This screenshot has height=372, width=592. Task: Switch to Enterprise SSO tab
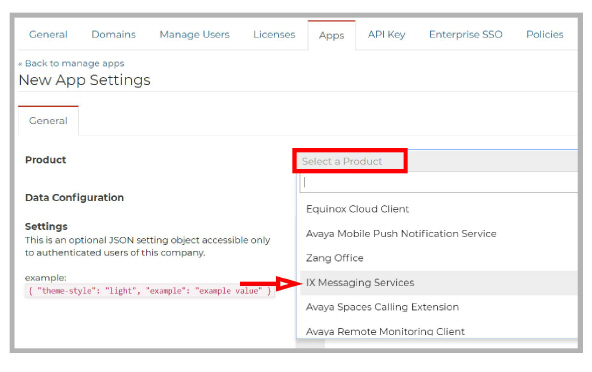[x=466, y=34]
